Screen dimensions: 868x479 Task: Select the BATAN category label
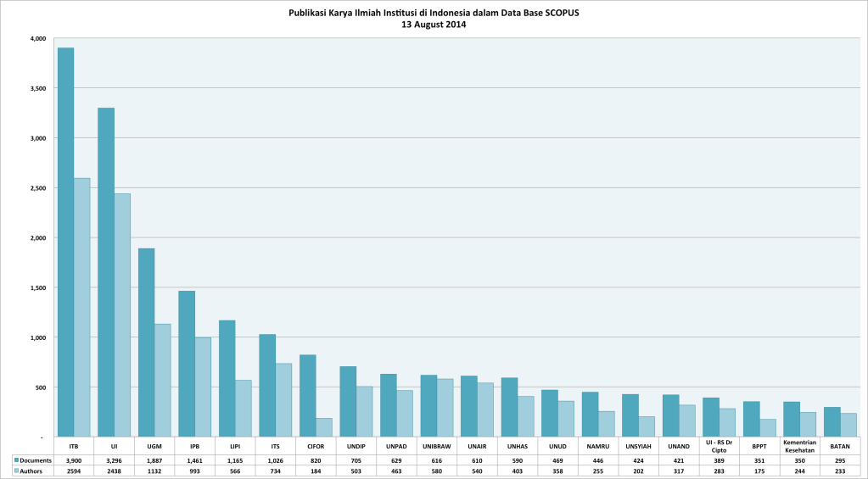click(x=839, y=445)
